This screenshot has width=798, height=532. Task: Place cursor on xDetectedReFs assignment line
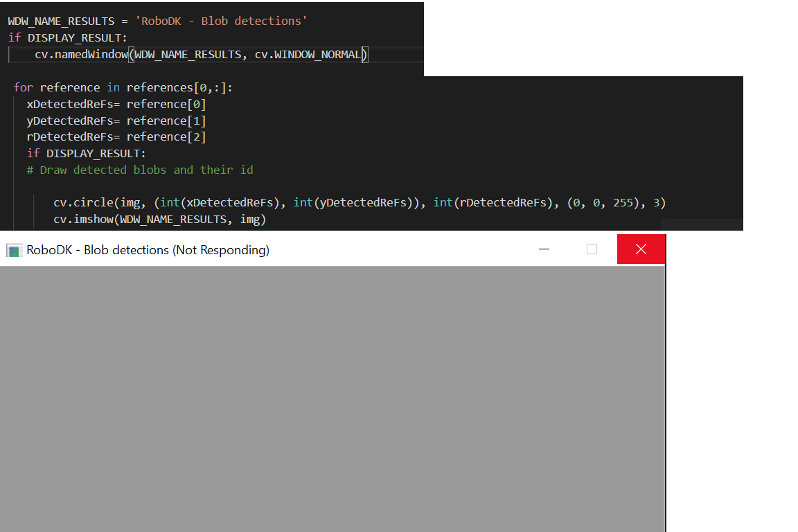[x=116, y=104]
